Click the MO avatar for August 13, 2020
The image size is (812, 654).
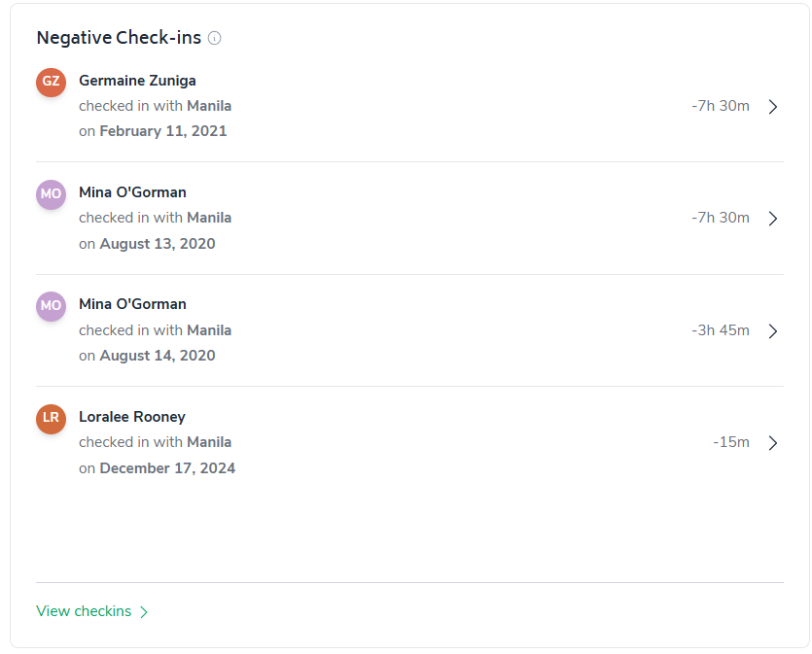51,193
